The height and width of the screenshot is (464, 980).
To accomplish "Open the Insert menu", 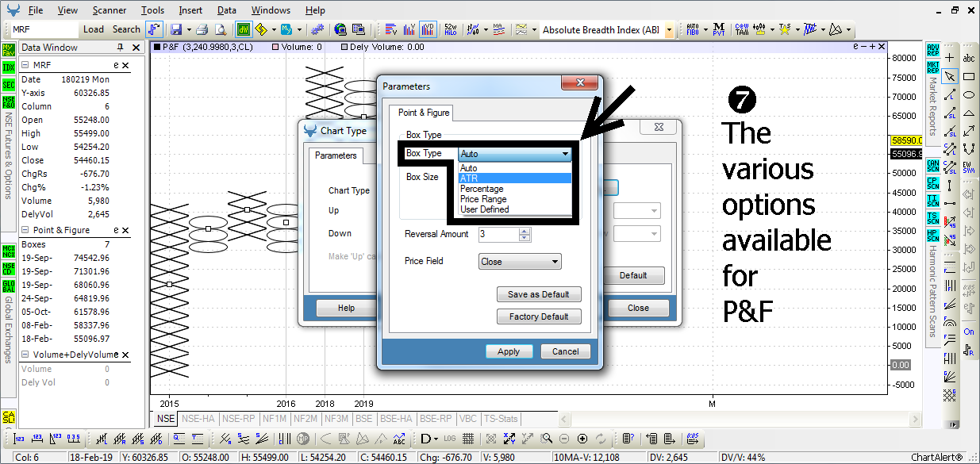I will click(190, 10).
